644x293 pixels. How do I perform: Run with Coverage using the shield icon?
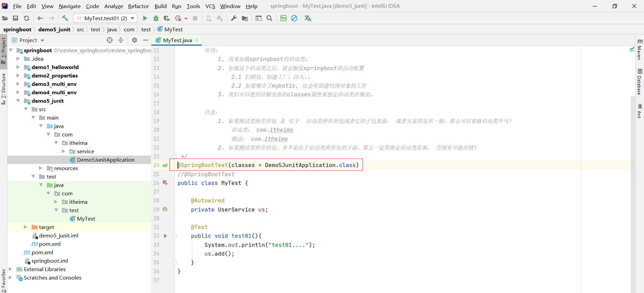[x=166, y=18]
